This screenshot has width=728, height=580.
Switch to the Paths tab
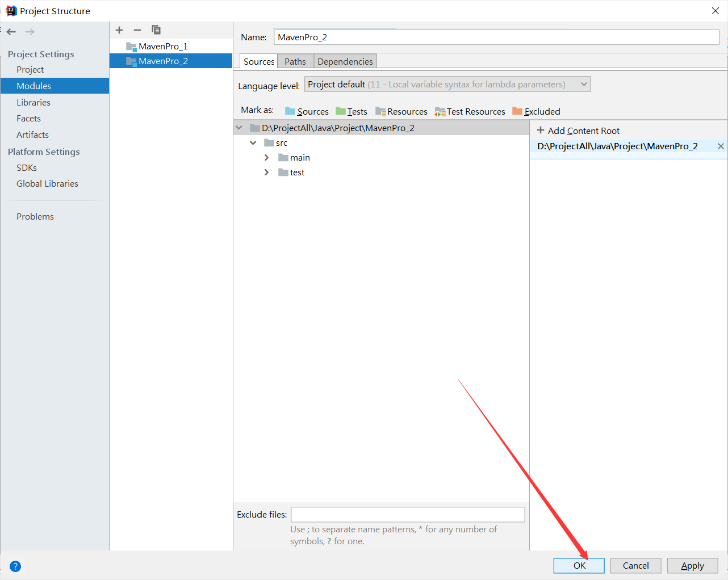pos(295,61)
